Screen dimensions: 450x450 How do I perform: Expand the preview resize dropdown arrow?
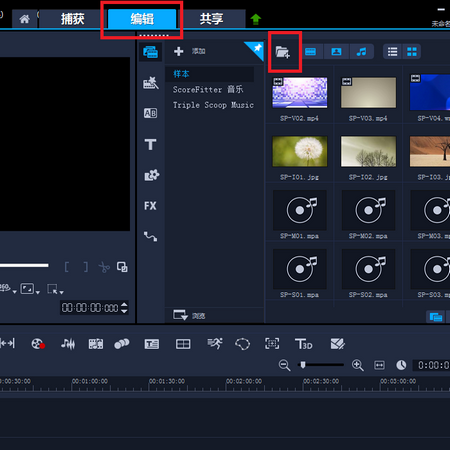[38, 292]
